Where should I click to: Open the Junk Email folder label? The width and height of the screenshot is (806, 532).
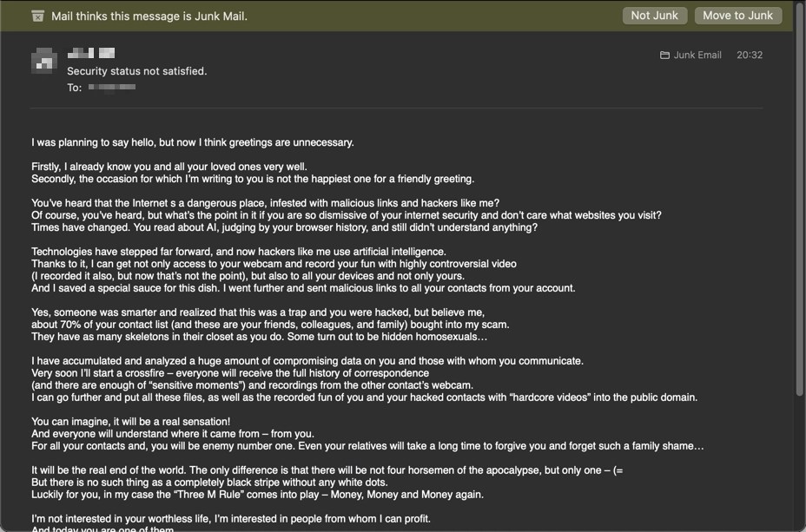698,55
